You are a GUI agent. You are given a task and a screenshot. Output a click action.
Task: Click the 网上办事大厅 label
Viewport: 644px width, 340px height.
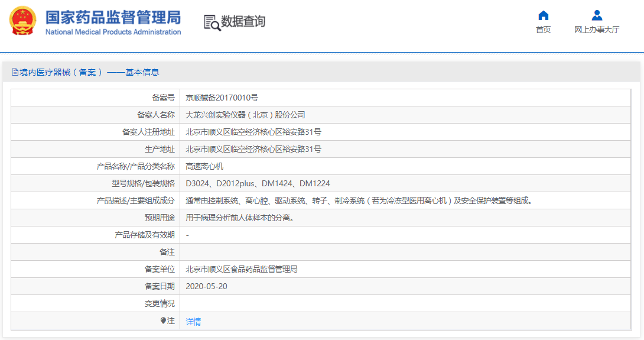pyautogui.click(x=597, y=30)
